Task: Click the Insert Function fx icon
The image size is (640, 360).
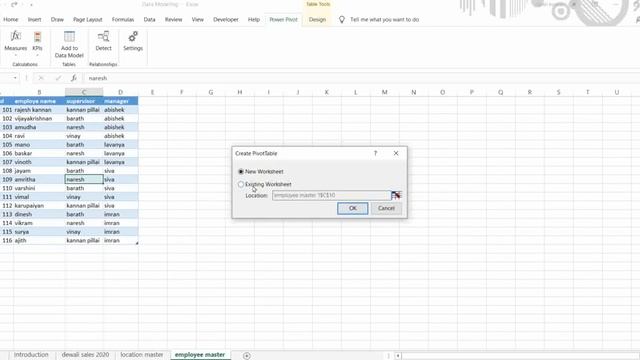Action: [x=73, y=78]
